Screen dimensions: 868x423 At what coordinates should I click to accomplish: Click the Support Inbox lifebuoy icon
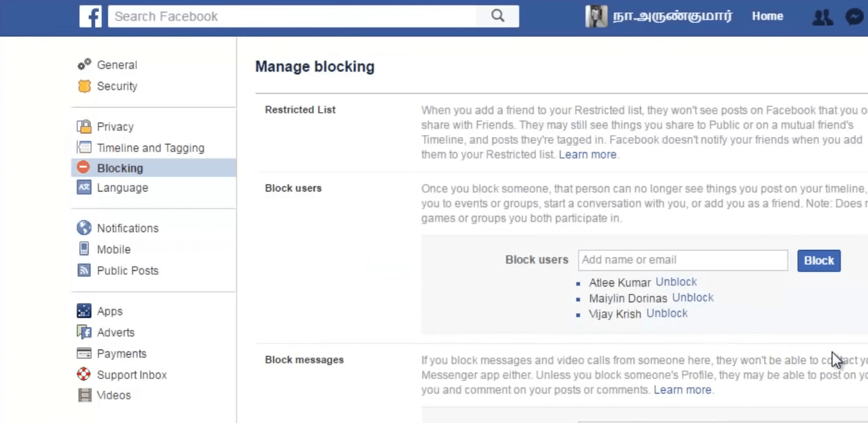[x=84, y=374]
